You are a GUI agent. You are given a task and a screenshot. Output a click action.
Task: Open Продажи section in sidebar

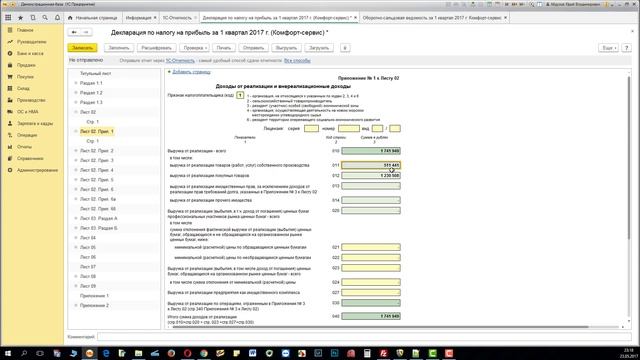tap(26, 65)
